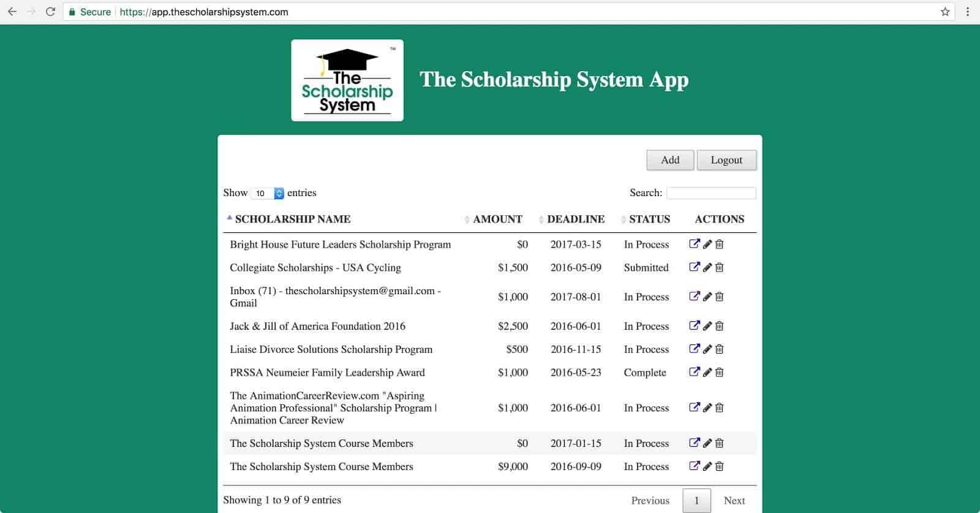This screenshot has width=980, height=513.
Task: Delete PRSSA Neumeier Family Leadership Award
Action: 719,373
